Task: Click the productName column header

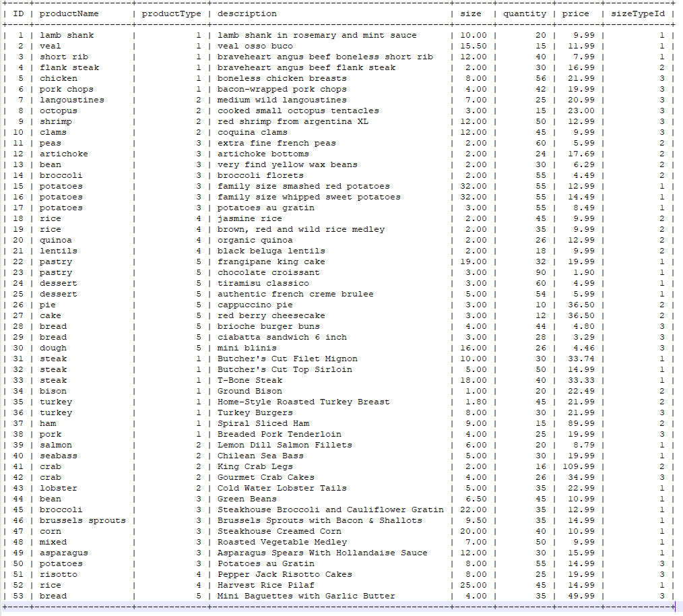Action: (69, 13)
